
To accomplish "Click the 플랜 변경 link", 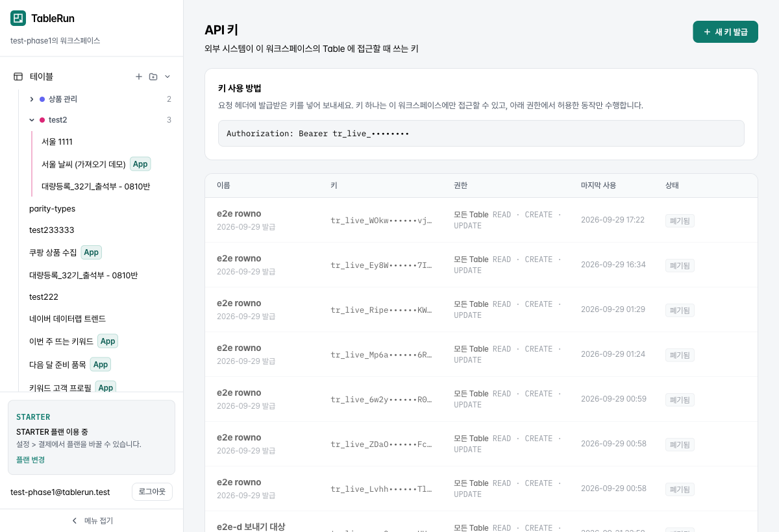I will pyautogui.click(x=31, y=460).
